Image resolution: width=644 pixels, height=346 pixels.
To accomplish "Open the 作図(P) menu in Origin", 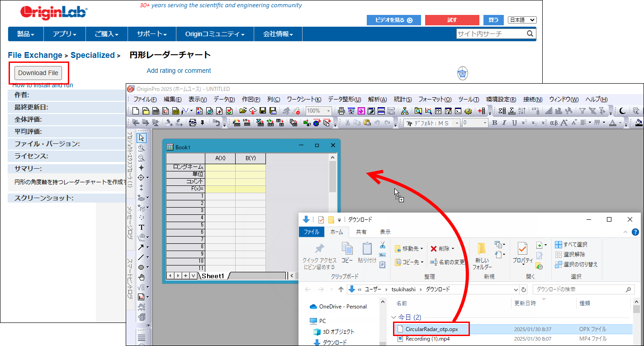I will click(x=251, y=99).
